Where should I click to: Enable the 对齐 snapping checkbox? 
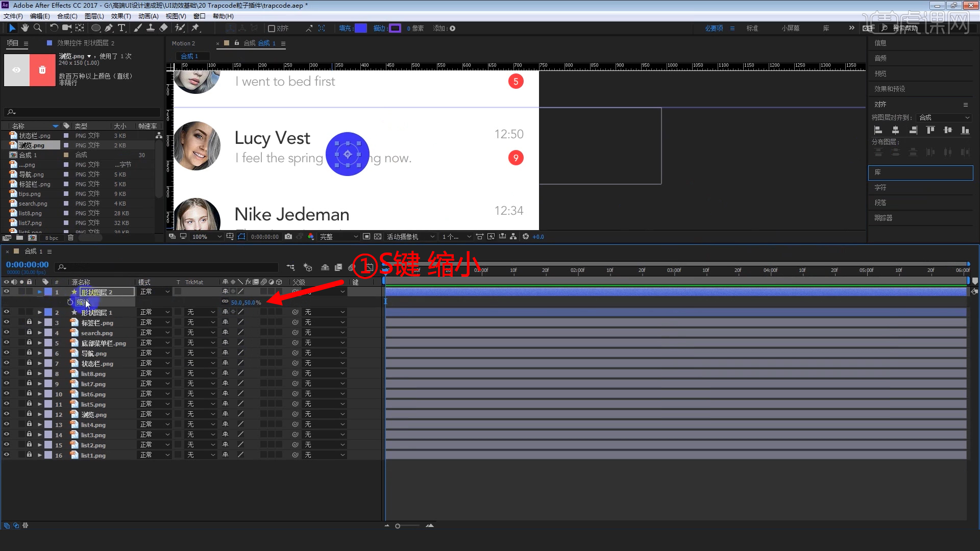click(272, 29)
